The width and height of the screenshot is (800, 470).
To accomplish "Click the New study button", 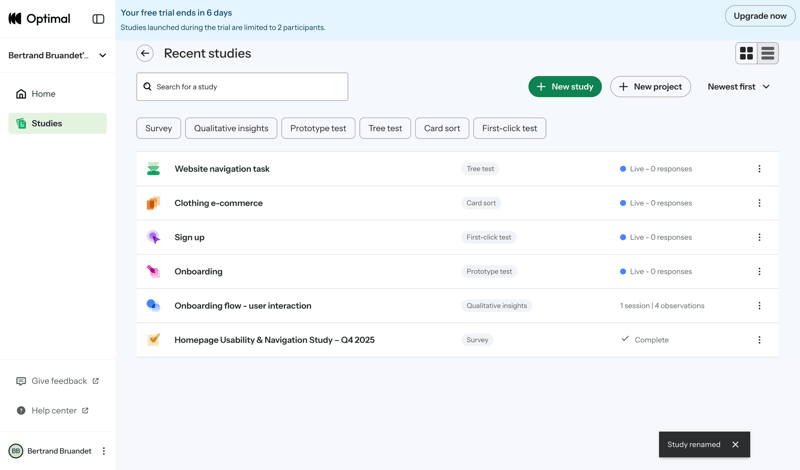I will [565, 87].
